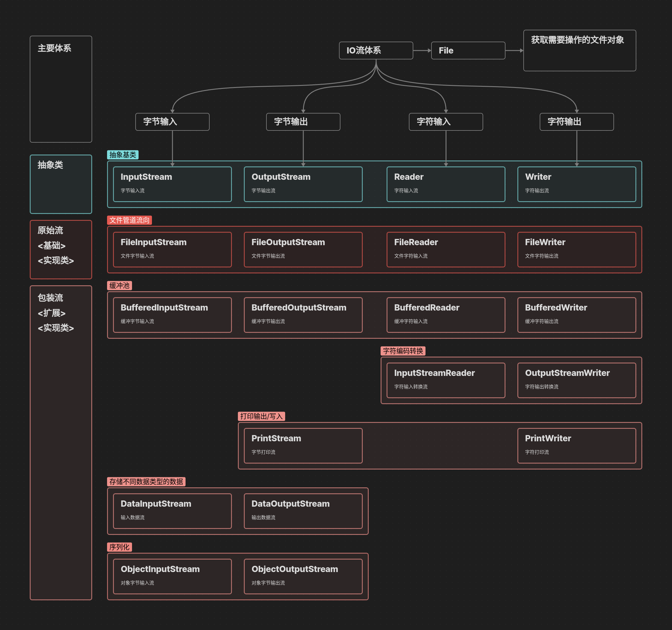Screen dimensions: 672x630
Task: Click the 抽象基类 group label tag
Action: 123,155
